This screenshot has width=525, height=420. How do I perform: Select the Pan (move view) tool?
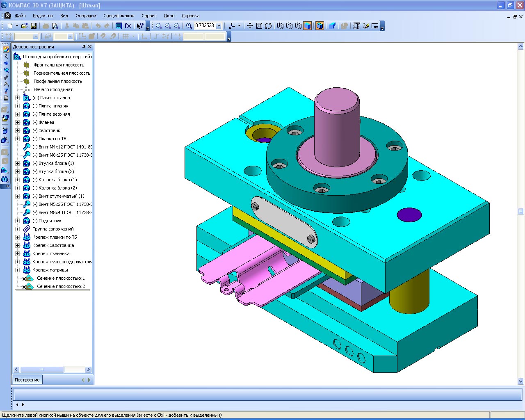pyautogui.click(x=250, y=26)
